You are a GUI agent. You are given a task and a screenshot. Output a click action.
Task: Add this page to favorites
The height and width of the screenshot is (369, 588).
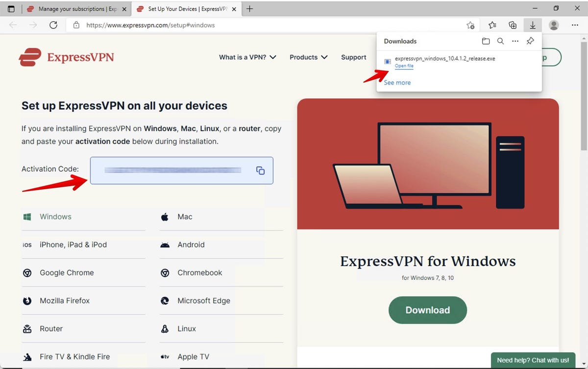[x=470, y=25]
